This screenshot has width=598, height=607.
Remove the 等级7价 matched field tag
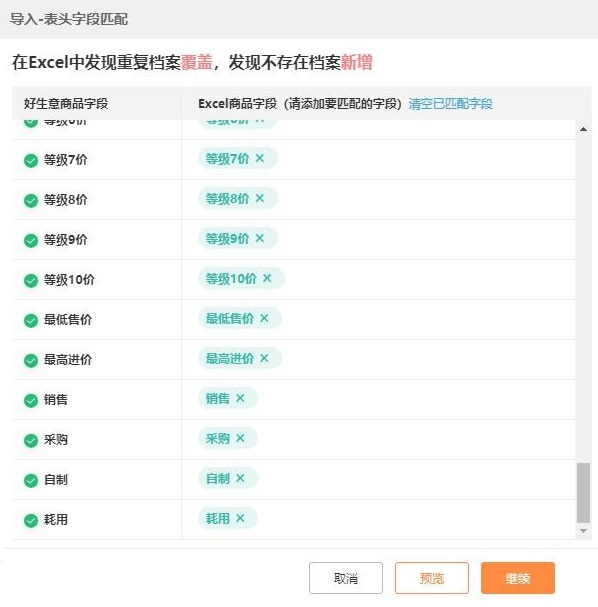click(x=260, y=158)
